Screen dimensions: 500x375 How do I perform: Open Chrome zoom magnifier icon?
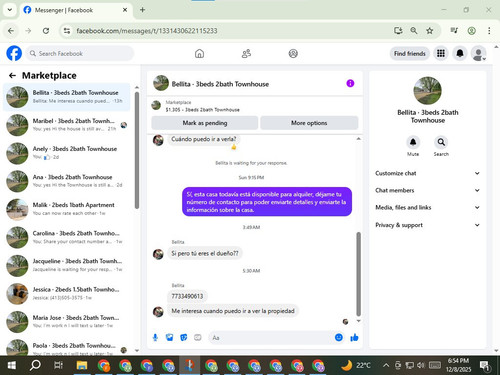414,31
